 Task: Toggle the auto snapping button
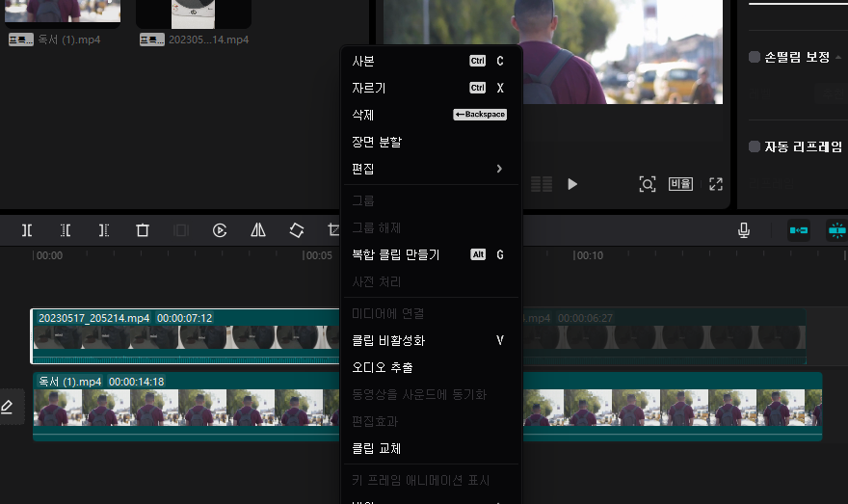point(836,230)
